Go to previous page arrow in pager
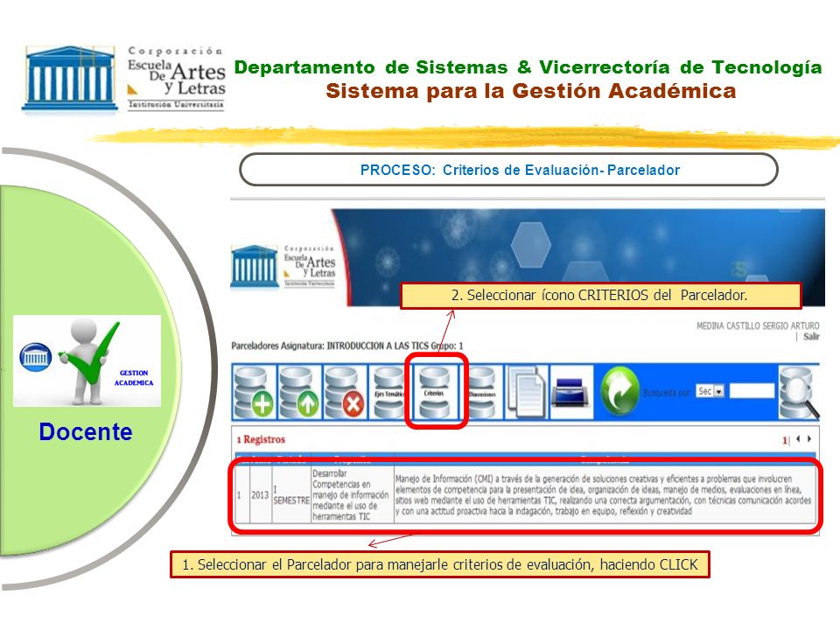The image size is (840, 630). coord(798,438)
